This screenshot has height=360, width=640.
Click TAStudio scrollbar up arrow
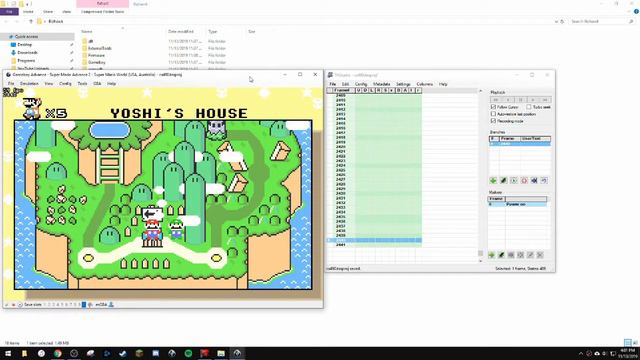pyautogui.click(x=480, y=91)
